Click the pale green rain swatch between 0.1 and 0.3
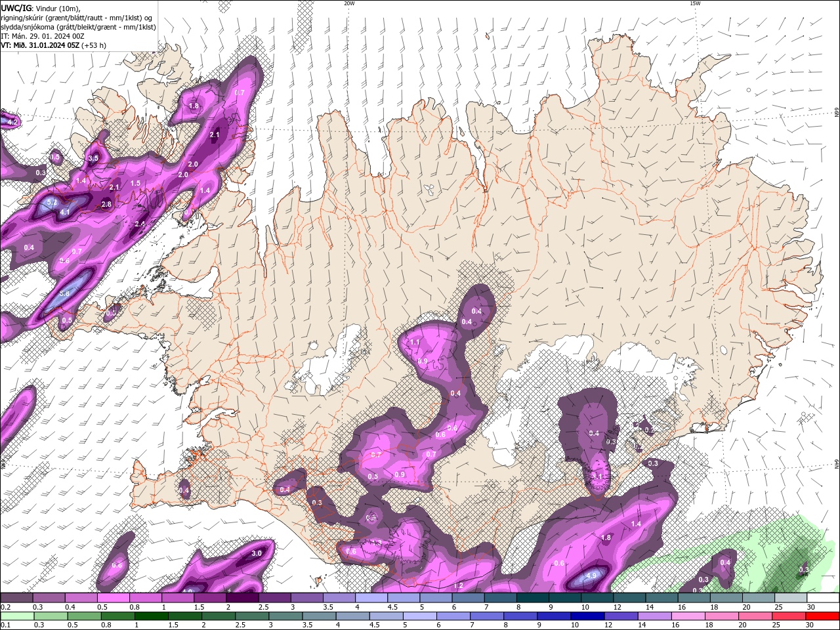The image size is (840, 630). tap(16, 616)
